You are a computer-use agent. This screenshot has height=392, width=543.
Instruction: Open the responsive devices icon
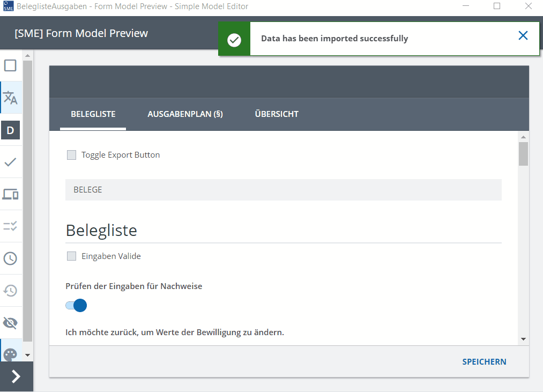click(x=10, y=194)
